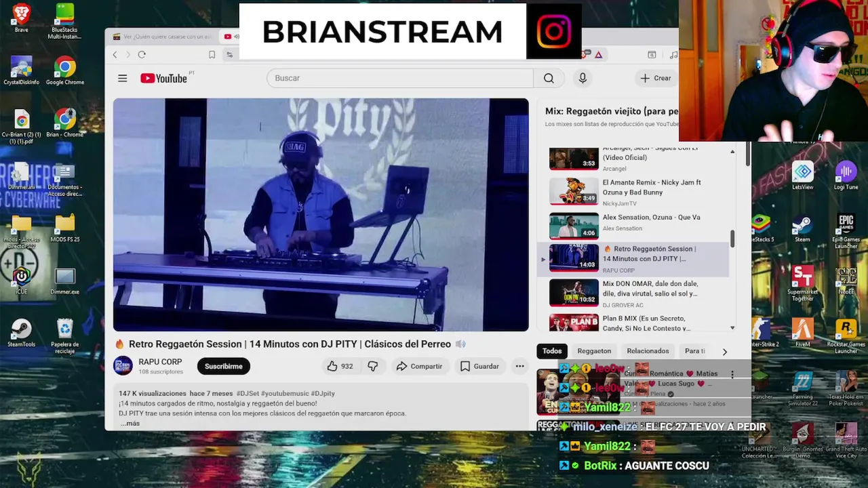The height and width of the screenshot is (488, 868).
Task: Expand the description with ...más
Action: (130, 423)
